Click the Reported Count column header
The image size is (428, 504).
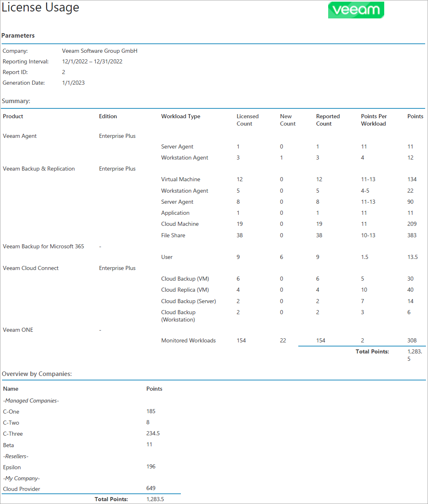point(328,120)
